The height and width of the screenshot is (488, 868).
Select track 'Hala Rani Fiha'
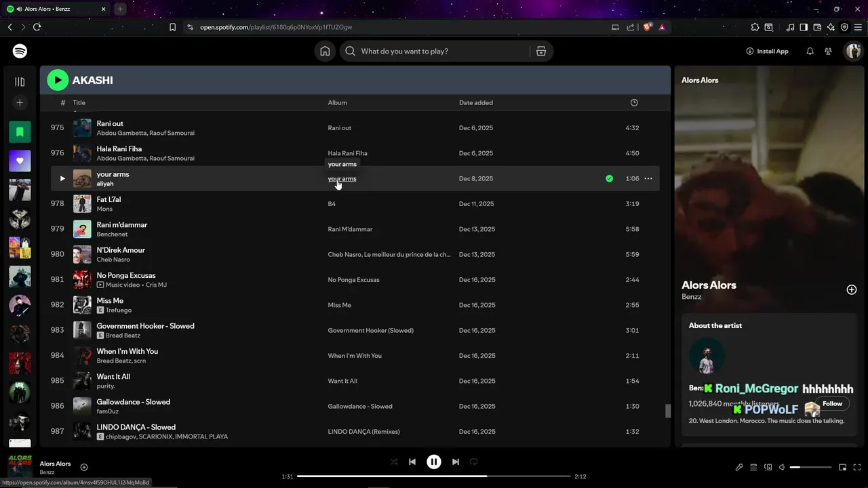[x=119, y=148]
